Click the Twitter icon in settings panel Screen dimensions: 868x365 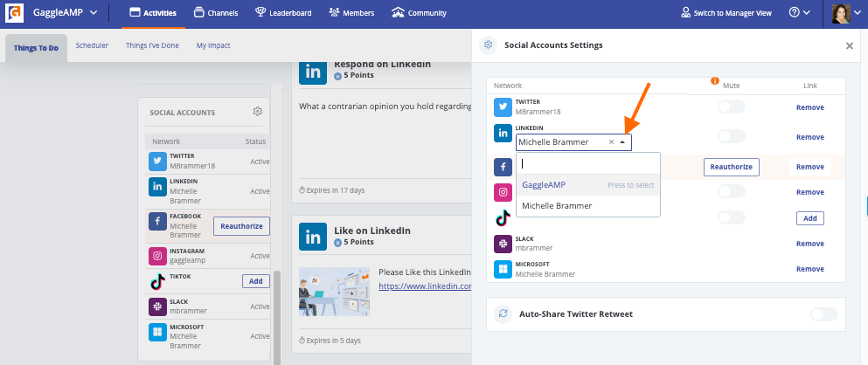503,107
